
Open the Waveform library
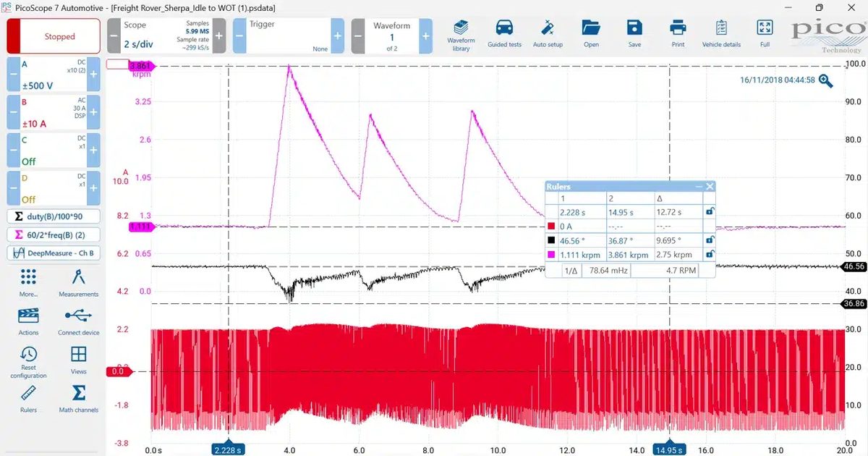pos(461,35)
